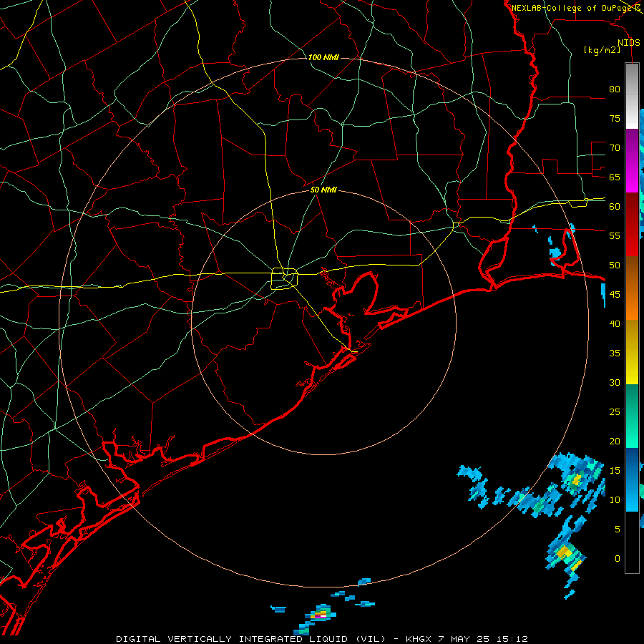
Task: Click the 55 value on the color scale
Action: click(615, 235)
